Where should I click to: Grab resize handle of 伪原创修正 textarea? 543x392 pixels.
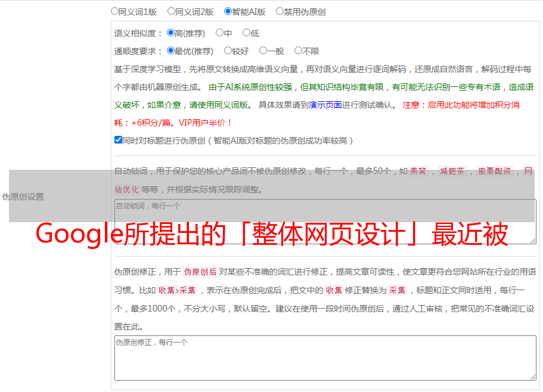click(533, 377)
